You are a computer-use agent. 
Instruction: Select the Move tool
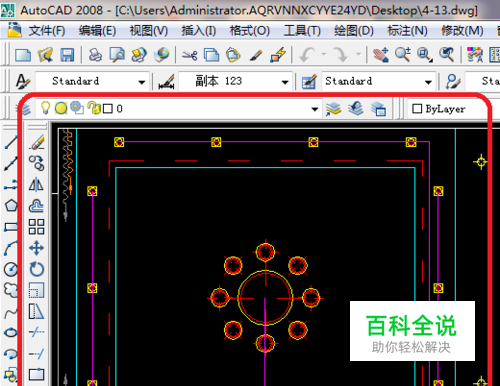(36, 248)
